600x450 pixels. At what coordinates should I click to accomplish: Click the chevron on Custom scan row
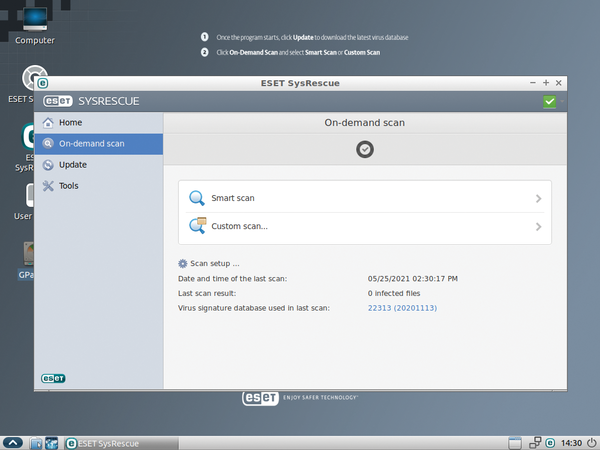(538, 227)
